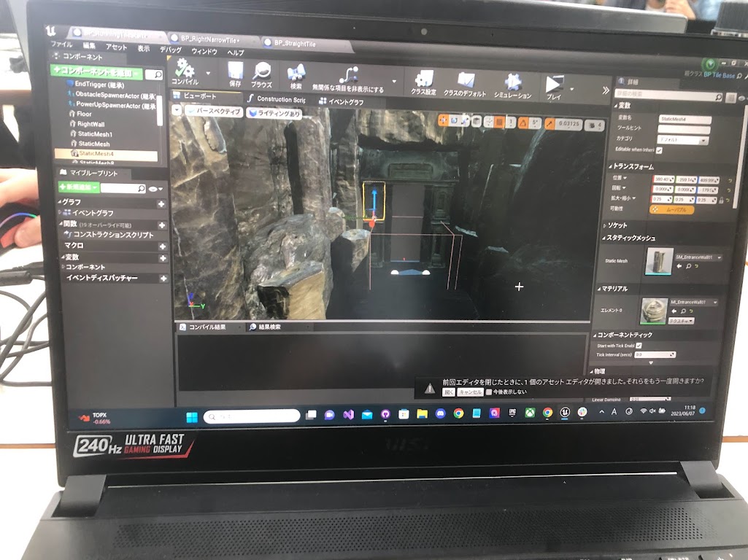Open File Explorer from the taskbar
The width and height of the screenshot is (748, 560).
click(x=422, y=413)
